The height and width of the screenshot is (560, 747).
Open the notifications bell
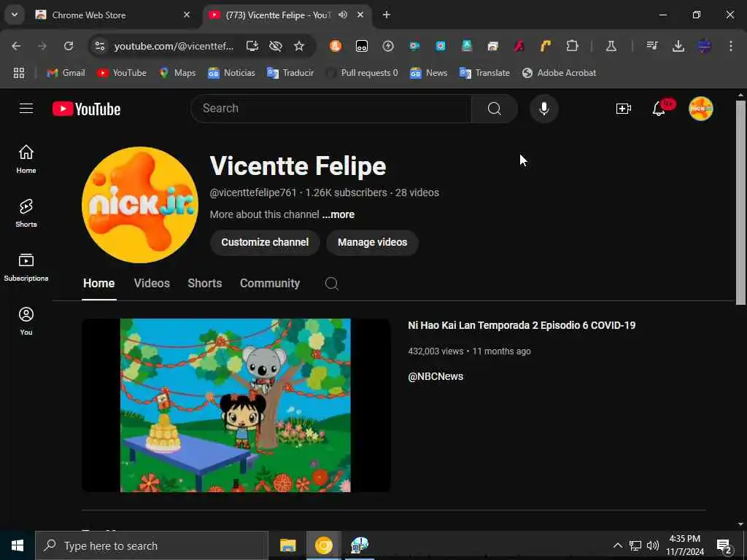click(x=659, y=109)
